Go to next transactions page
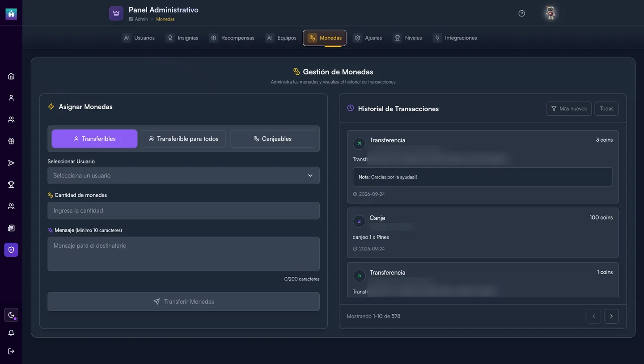The height and width of the screenshot is (364, 644). point(611,316)
